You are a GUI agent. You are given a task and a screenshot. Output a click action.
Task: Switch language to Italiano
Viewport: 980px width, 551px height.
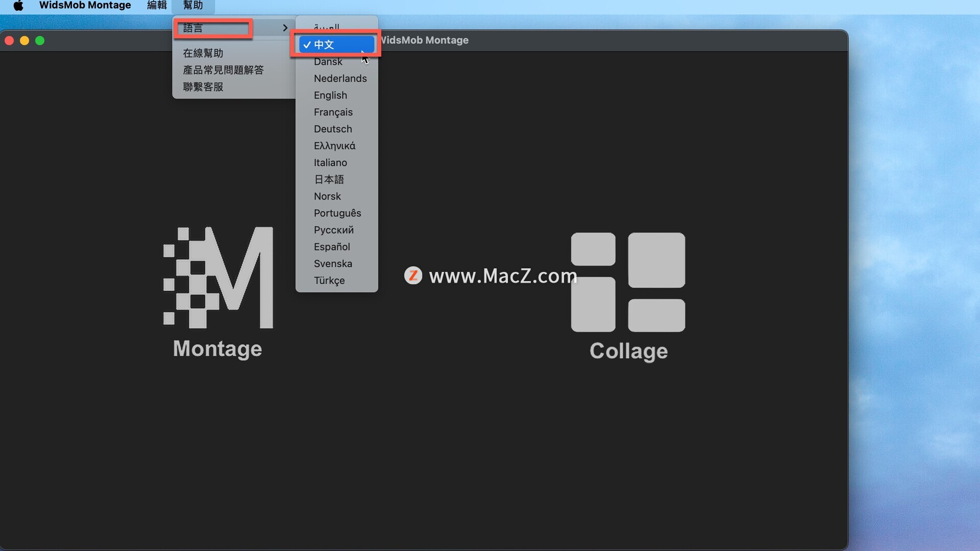click(x=337, y=163)
